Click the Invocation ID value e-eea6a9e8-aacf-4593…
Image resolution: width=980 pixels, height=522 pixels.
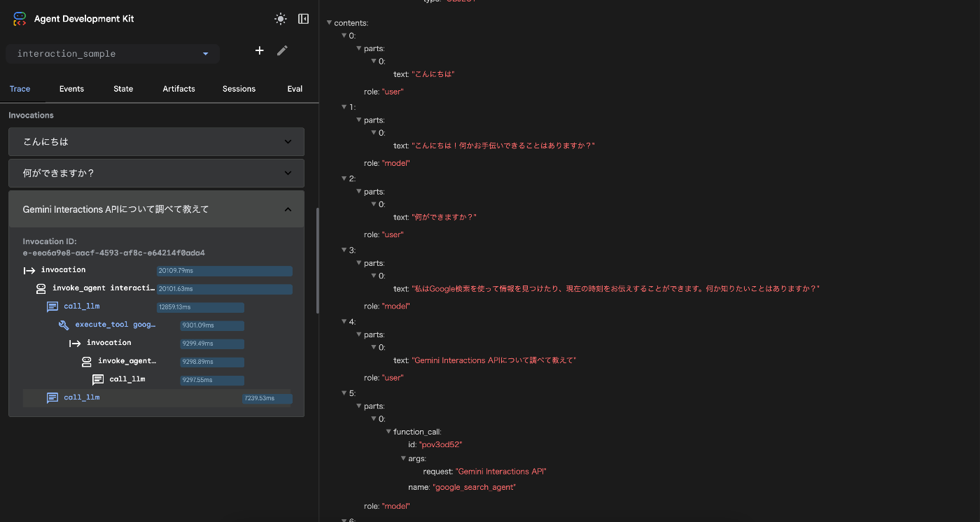[114, 253]
